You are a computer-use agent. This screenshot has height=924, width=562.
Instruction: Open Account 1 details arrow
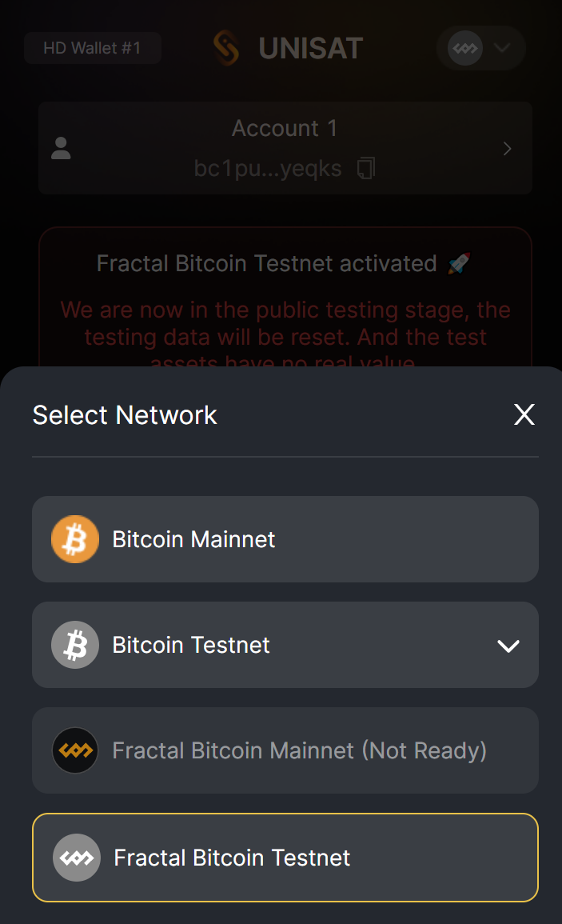pyautogui.click(x=507, y=149)
